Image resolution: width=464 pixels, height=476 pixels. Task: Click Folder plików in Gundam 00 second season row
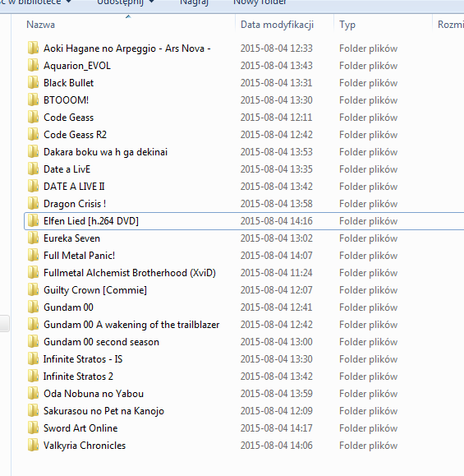(x=368, y=342)
